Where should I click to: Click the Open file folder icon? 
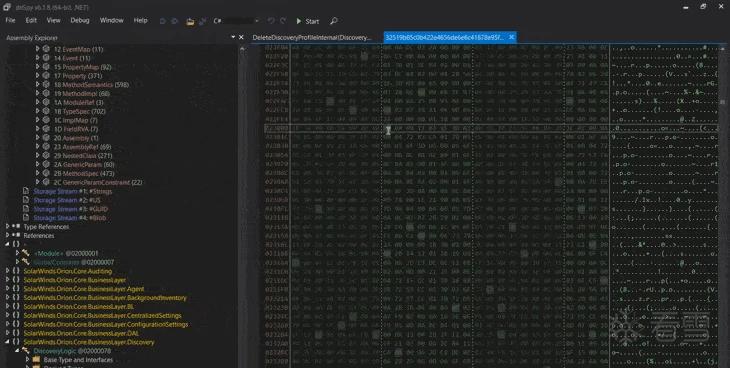[x=190, y=21]
